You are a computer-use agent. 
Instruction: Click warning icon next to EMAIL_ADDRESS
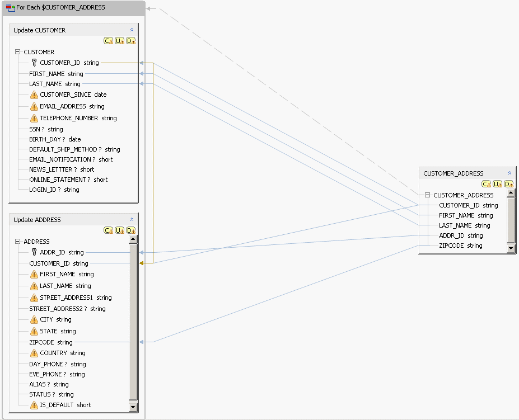click(34, 106)
